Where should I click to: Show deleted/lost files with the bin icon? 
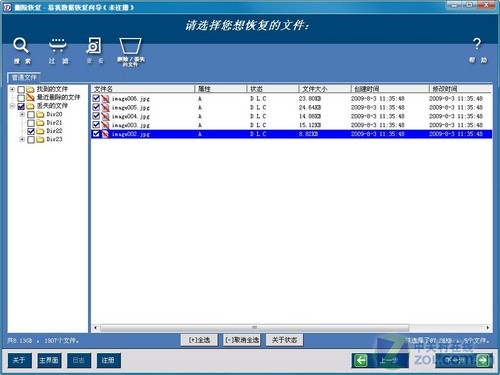click(130, 52)
